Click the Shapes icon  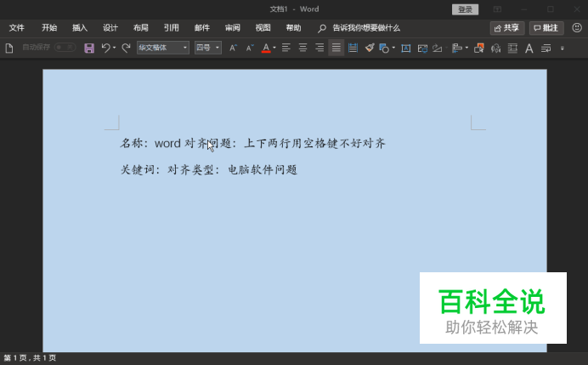(384, 48)
